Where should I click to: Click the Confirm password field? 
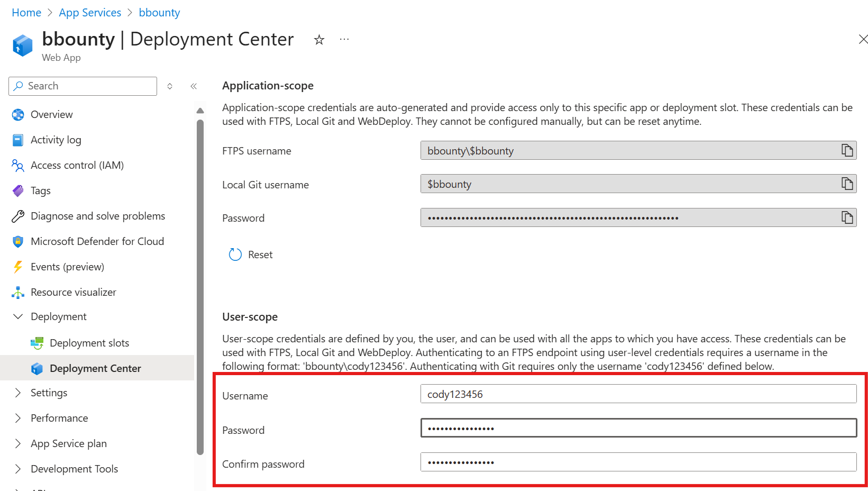click(x=638, y=462)
